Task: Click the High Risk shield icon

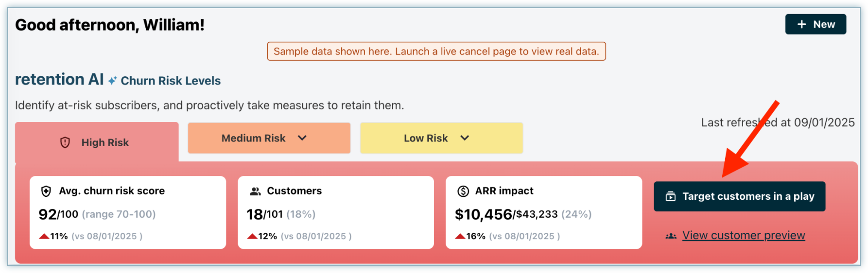Action: click(x=65, y=142)
